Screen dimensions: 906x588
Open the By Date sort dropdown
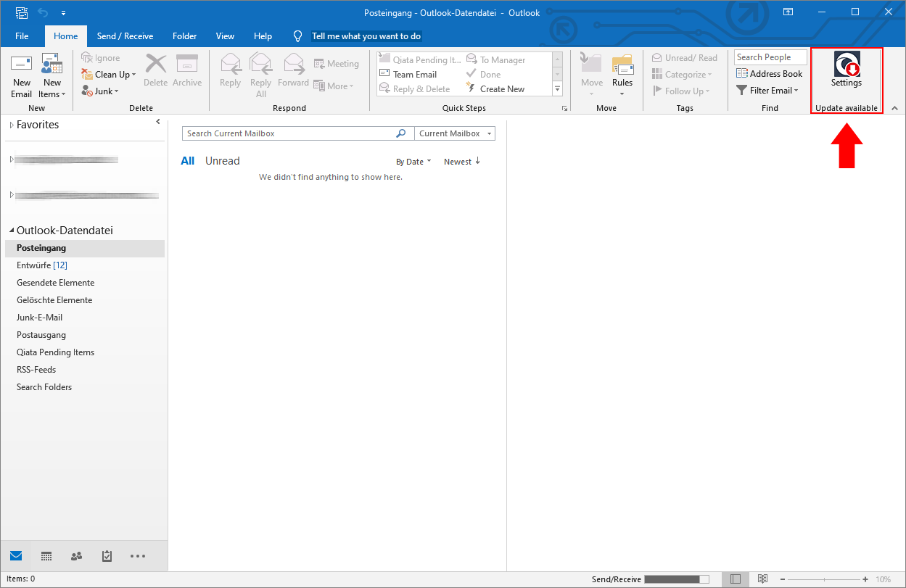(413, 162)
